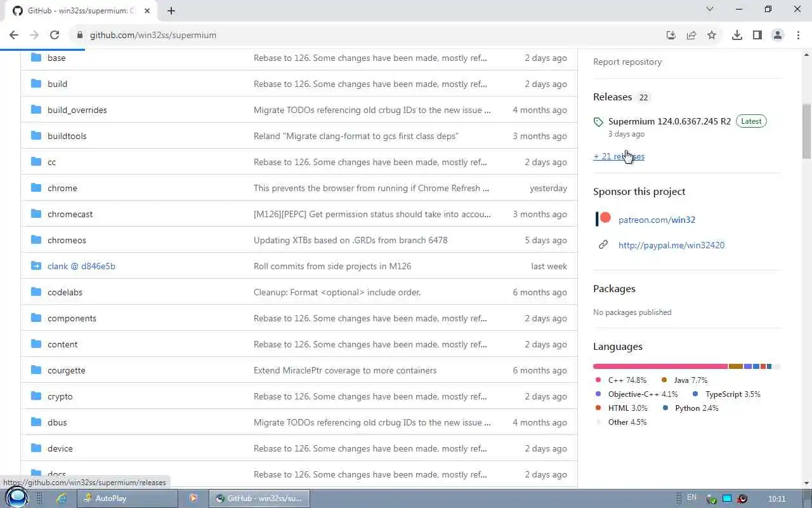Open commit 'Updating XTBs based on .GRDs'
This screenshot has height=508, width=812.
350,240
